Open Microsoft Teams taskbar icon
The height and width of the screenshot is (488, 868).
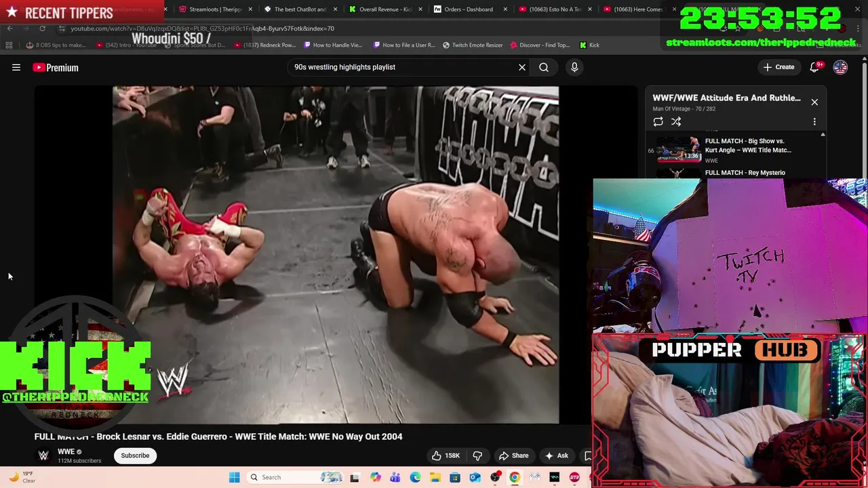(395, 477)
